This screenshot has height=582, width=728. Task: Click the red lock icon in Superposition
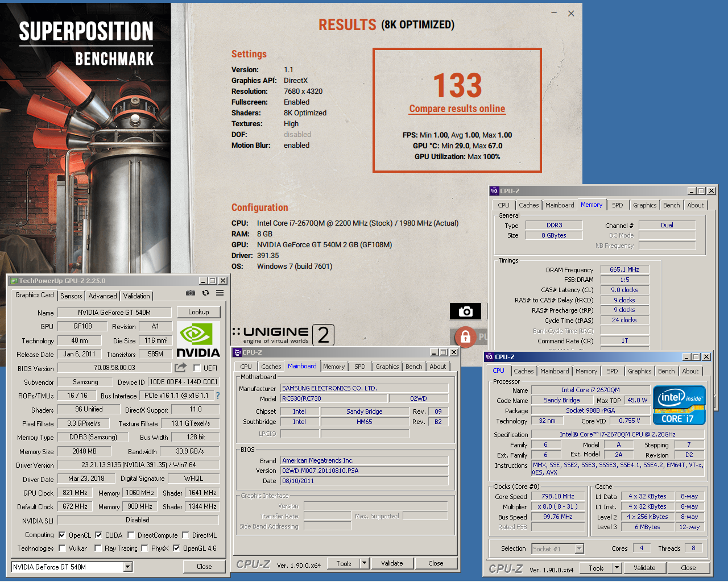[x=465, y=336]
